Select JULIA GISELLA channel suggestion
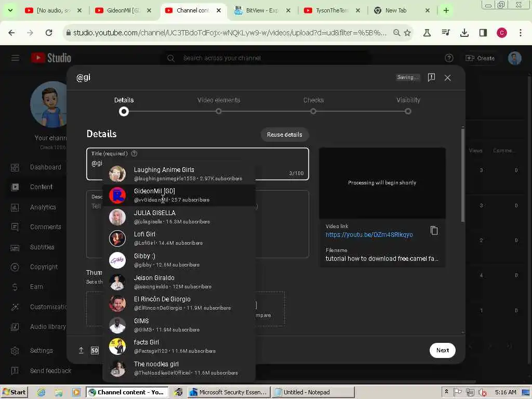This screenshot has height=399, width=532. pyautogui.click(x=179, y=217)
